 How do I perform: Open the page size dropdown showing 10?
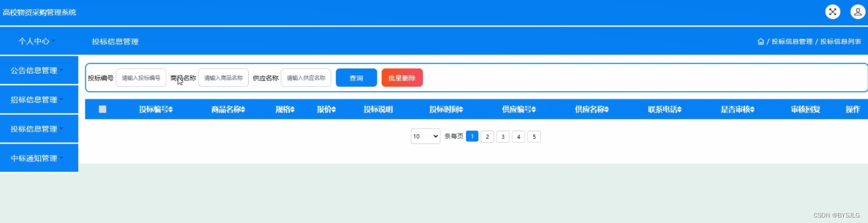pos(425,136)
